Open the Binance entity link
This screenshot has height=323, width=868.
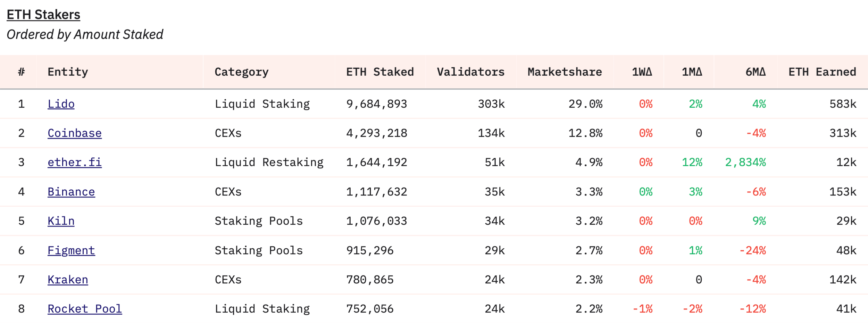click(71, 192)
